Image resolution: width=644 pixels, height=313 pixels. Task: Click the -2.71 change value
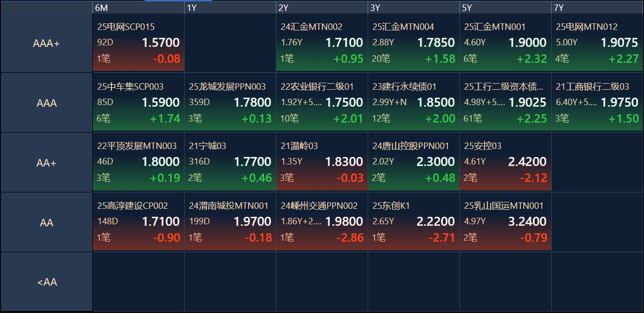[x=442, y=238]
